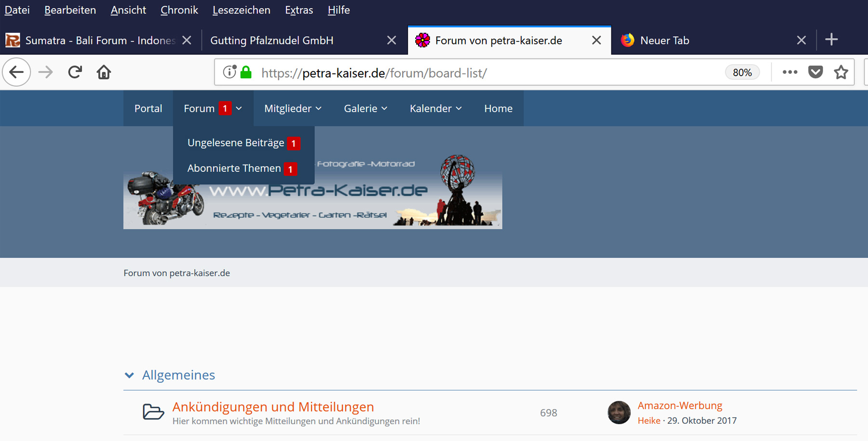Open a new tab with plus button
Viewport: 868px width, 441px height.
coord(831,40)
